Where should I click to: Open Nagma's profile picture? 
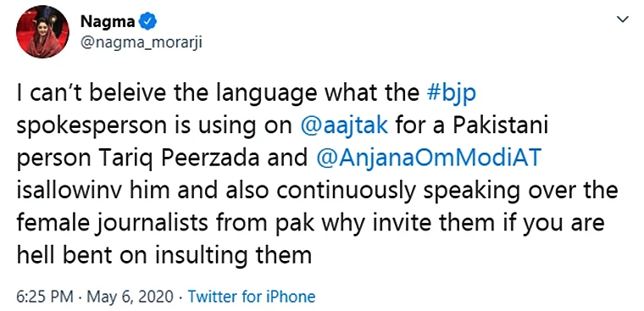click(42, 31)
